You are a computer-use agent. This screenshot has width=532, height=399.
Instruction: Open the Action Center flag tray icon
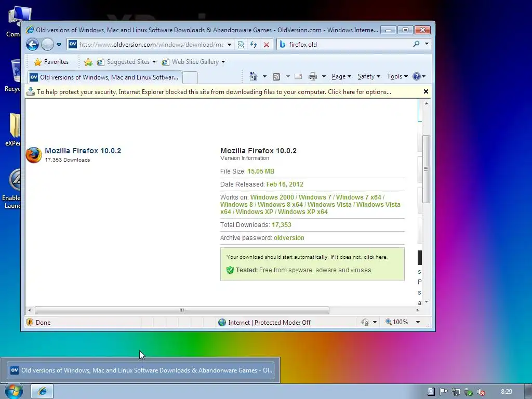click(x=443, y=392)
